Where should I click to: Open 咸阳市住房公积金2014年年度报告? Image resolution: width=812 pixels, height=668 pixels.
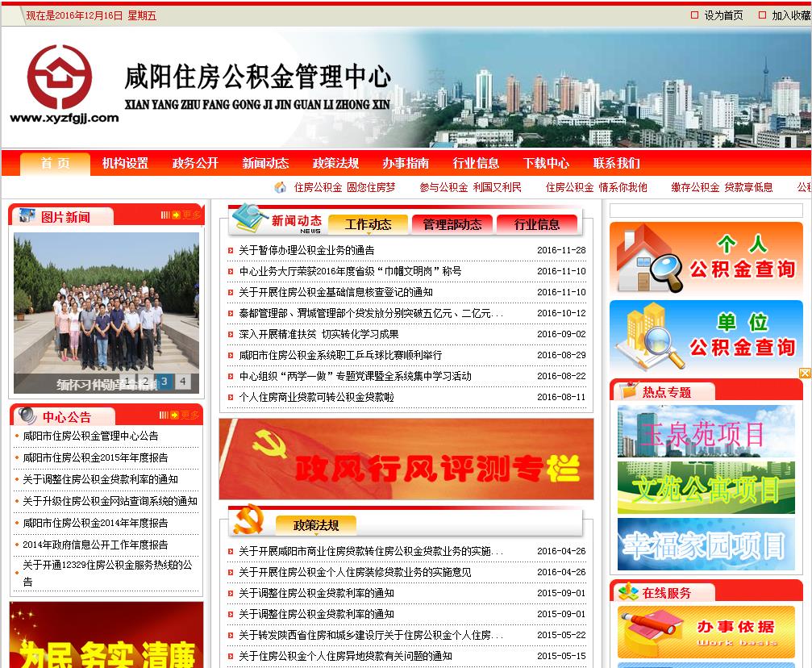coord(95,523)
